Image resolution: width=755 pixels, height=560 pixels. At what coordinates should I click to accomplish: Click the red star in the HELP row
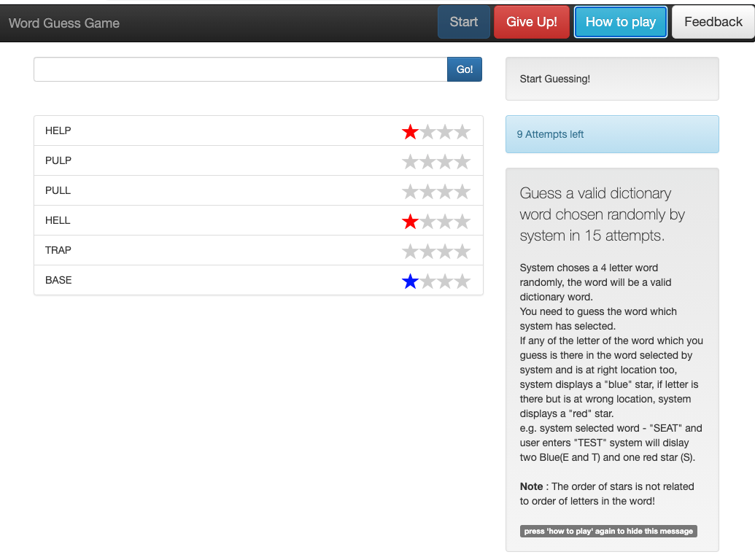coord(410,132)
